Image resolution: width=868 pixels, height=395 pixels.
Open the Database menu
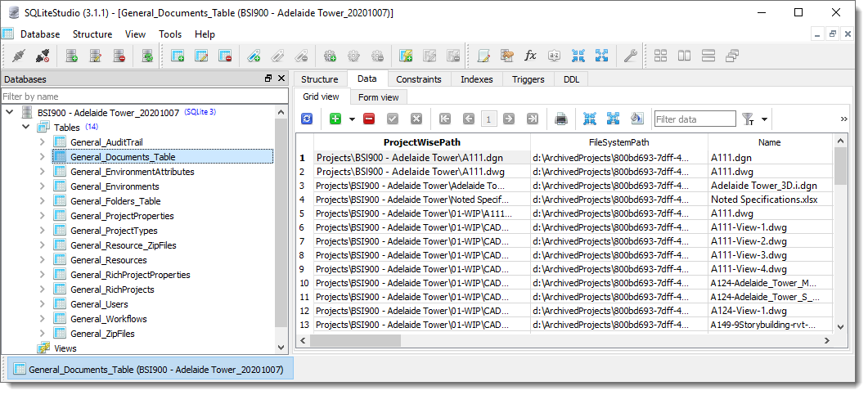click(40, 34)
